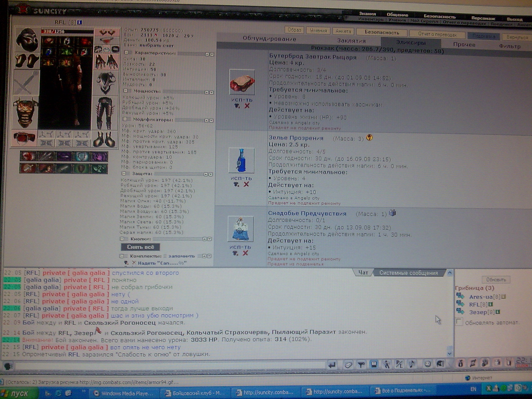Toggle the blue book chat icon
The width and height of the screenshot is (532, 399).
(374, 364)
